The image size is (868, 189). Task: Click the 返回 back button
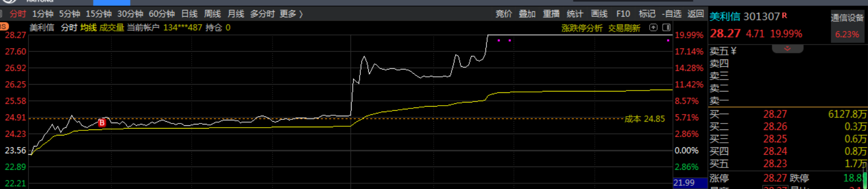696,14
